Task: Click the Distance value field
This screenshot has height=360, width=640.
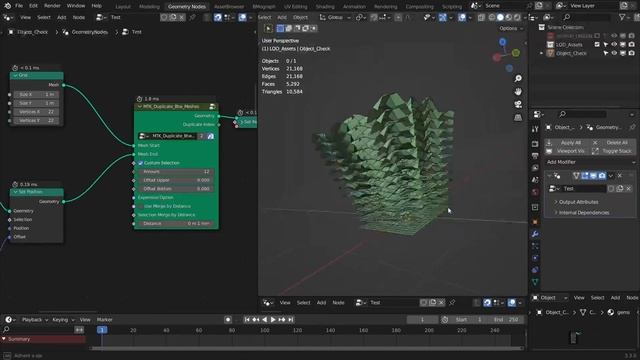Action: [175, 224]
